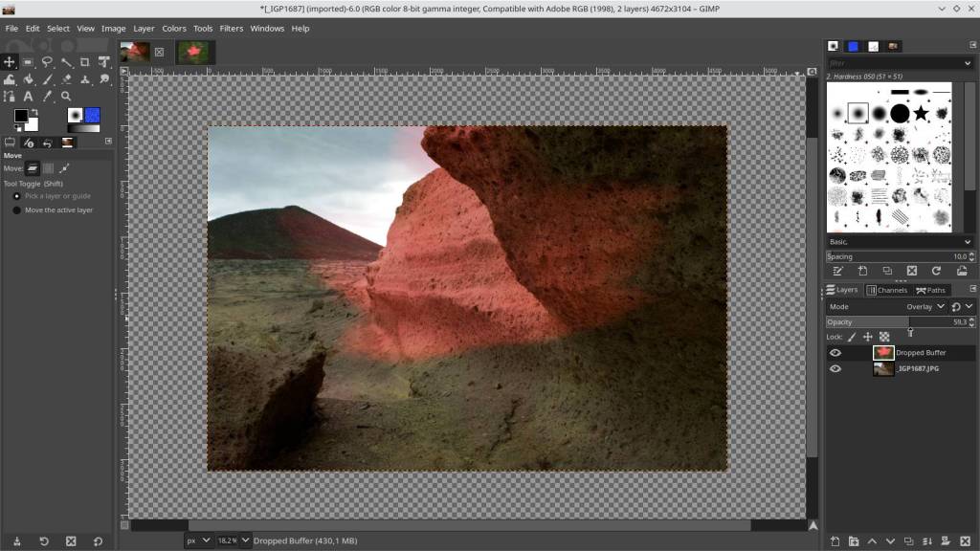
Task: Hide the _IGP1687.JPG layer
Action: [x=835, y=369]
